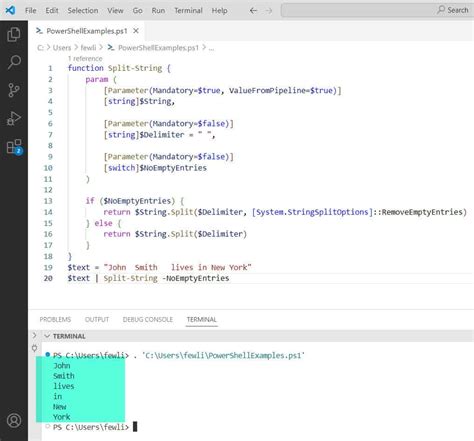Open the Selection menu
Viewport: 474px width, 441px height.
pos(83,11)
